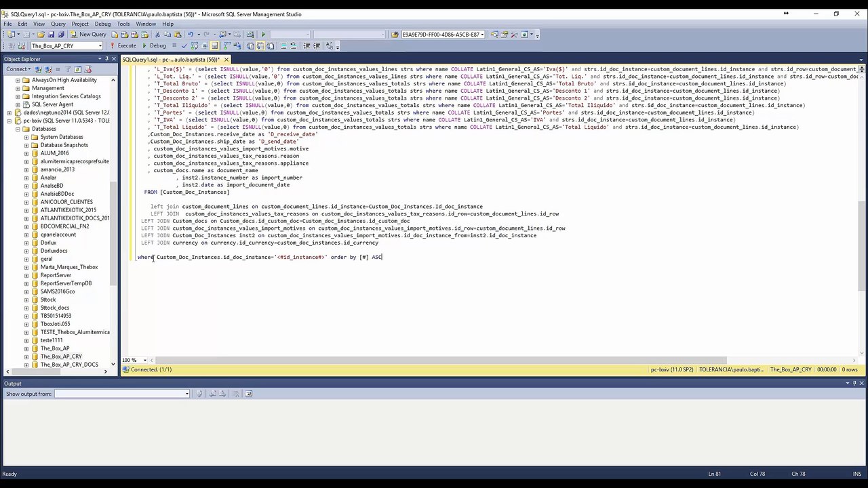Click the New Query button
The image size is (868, 488).
click(x=87, y=34)
